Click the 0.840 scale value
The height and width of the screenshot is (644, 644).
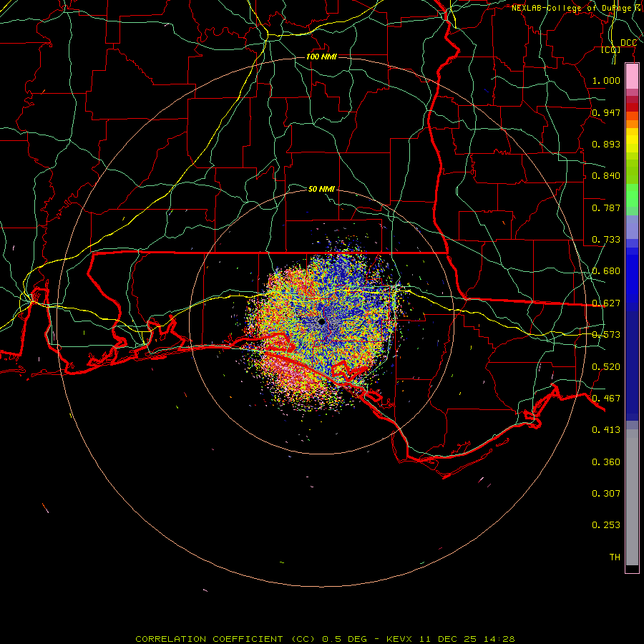tap(606, 176)
